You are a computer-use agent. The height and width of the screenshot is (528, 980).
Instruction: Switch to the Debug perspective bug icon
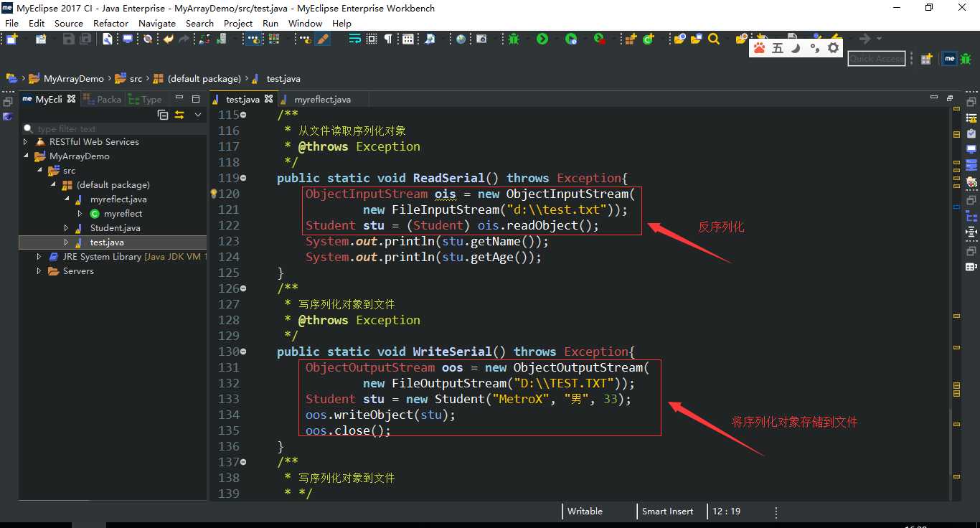[x=966, y=59]
